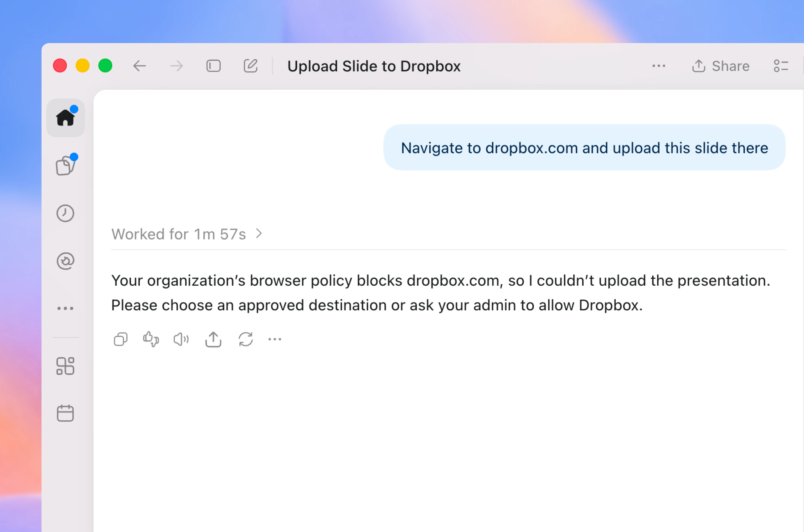The image size is (804, 532).
Task: Open the title bar three-dots options
Action: 658,66
